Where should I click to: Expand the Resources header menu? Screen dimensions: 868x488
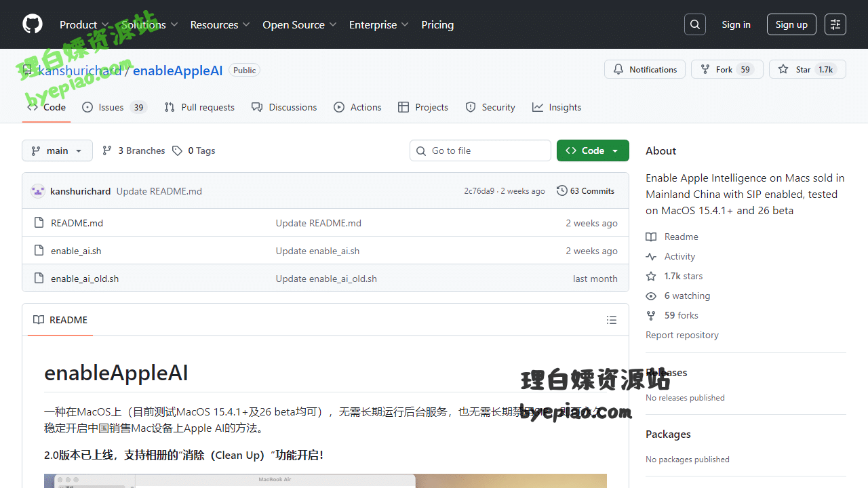(x=220, y=24)
